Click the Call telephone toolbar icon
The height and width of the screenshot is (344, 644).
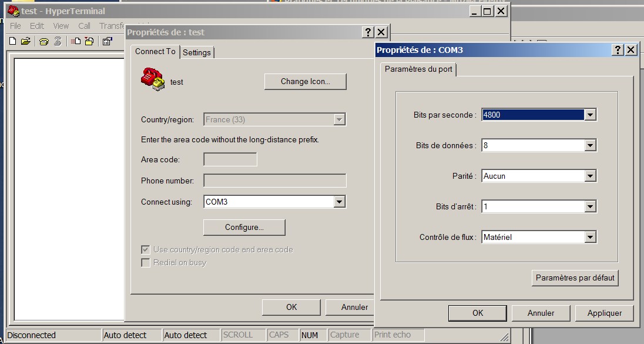click(44, 41)
